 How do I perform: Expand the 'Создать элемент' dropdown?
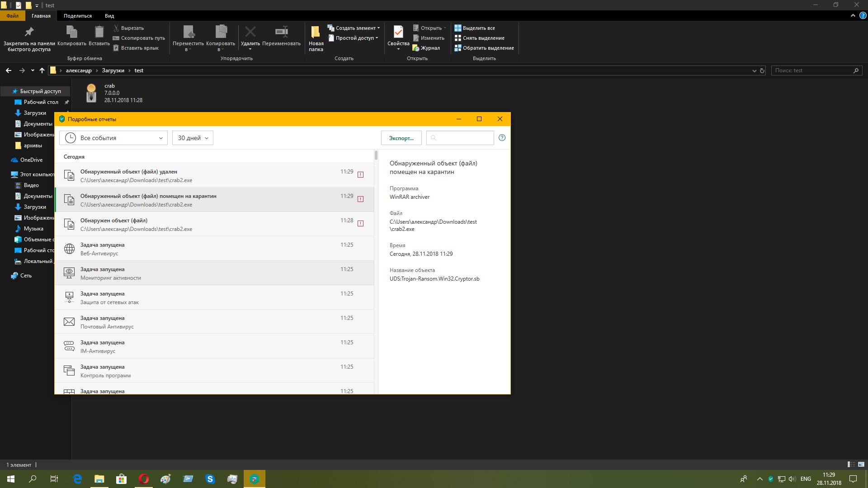[x=354, y=28]
